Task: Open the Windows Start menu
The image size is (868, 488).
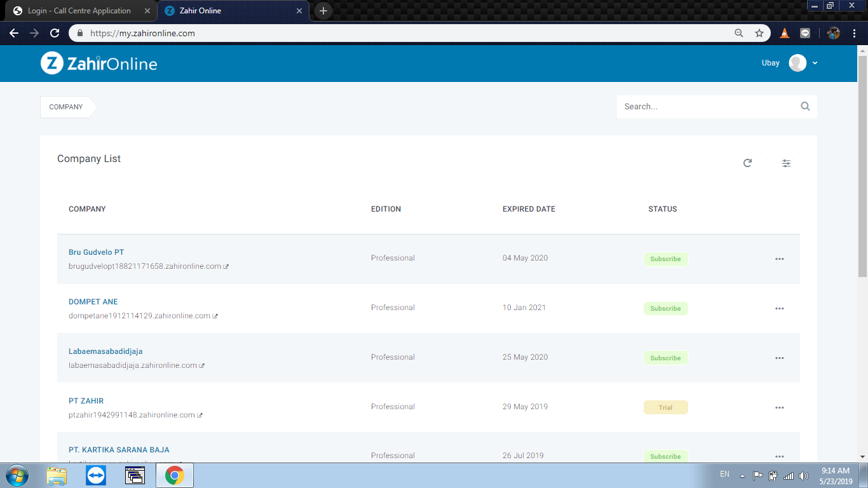Action: (17, 475)
